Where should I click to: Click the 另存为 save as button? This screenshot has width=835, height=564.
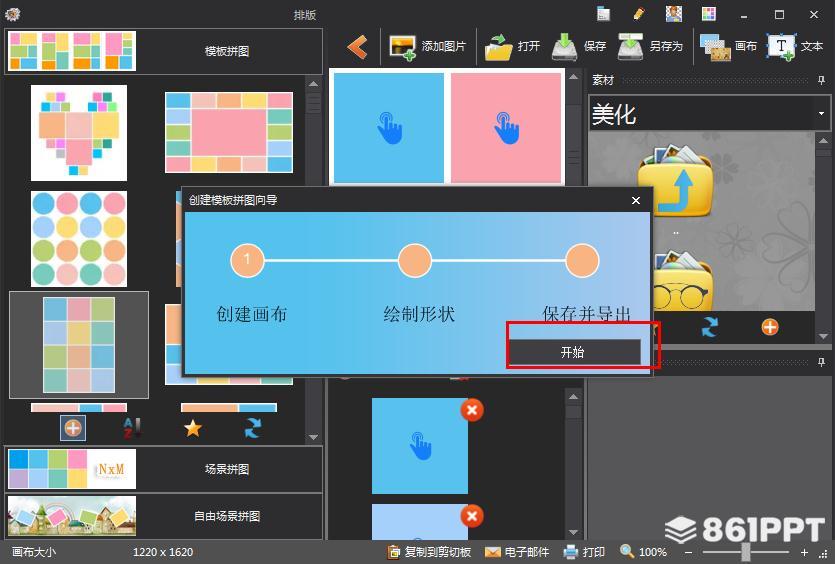(650, 47)
